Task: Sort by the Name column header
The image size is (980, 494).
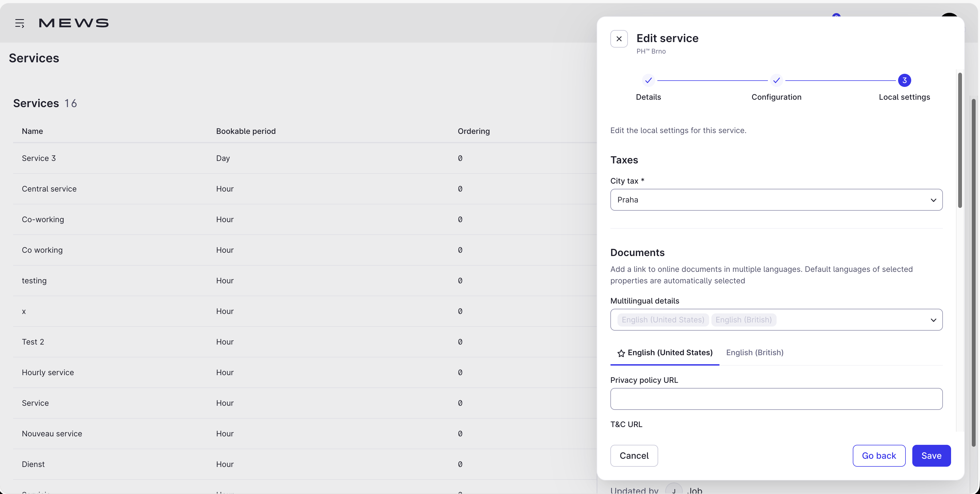Action: tap(32, 131)
